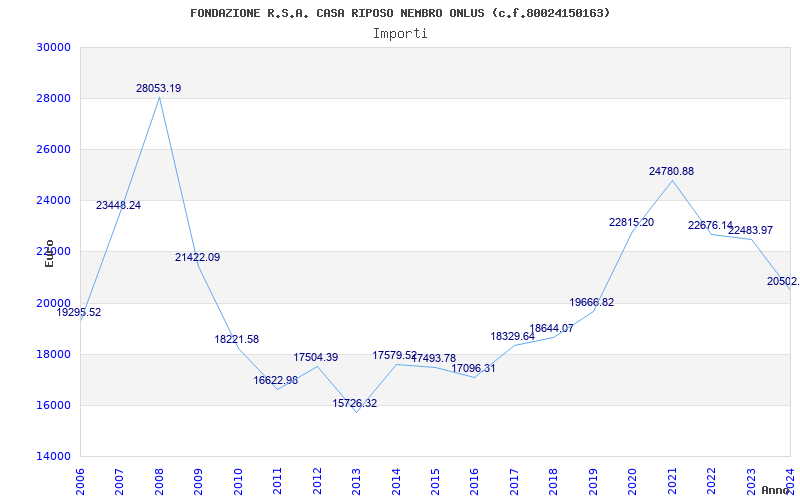Click the 18000 y-axis tick label
Screen dimensions: 800x500
click(53, 354)
